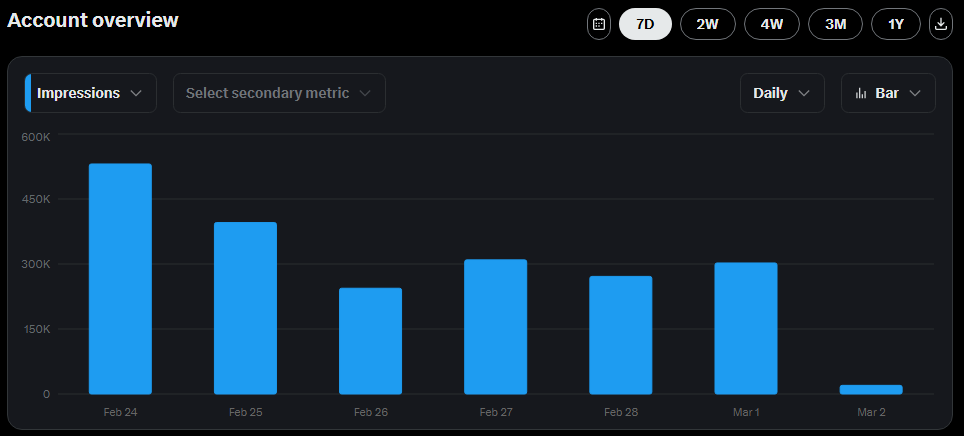Click the Feb 24 impressions bar

coord(120,279)
